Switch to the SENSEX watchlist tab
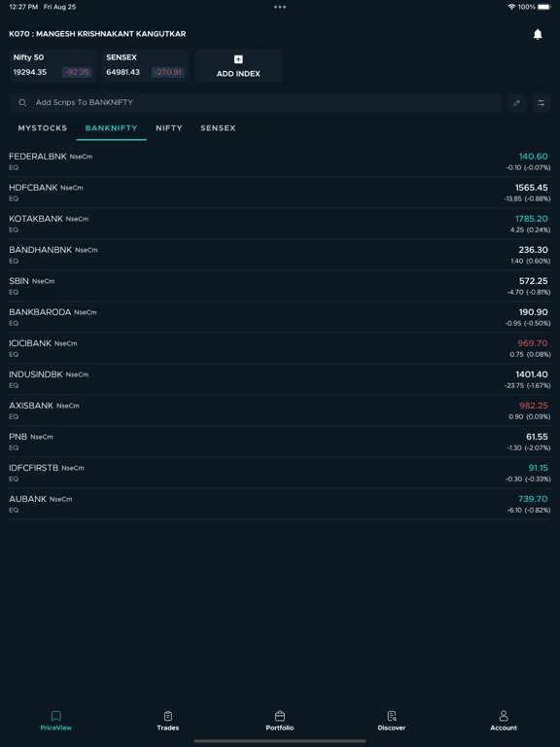This screenshot has height=747, width=560. pyautogui.click(x=218, y=128)
